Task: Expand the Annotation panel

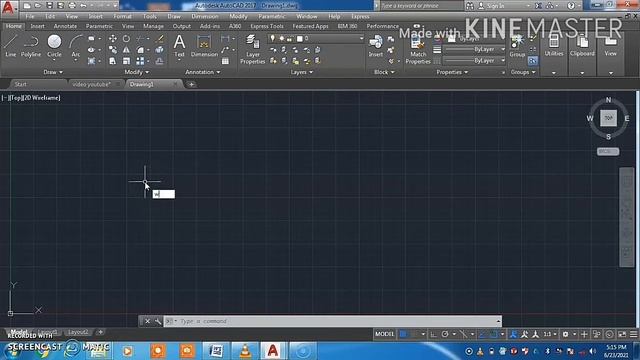Action: pos(202,72)
